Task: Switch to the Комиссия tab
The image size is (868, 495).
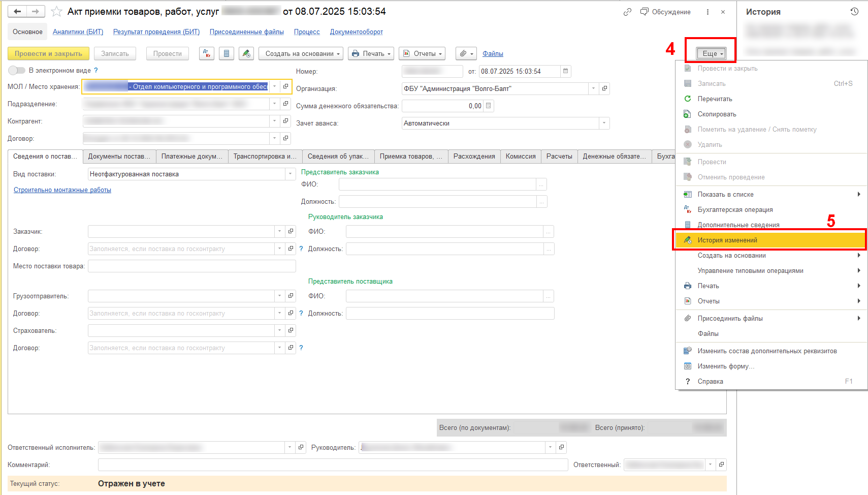Action: coord(520,156)
